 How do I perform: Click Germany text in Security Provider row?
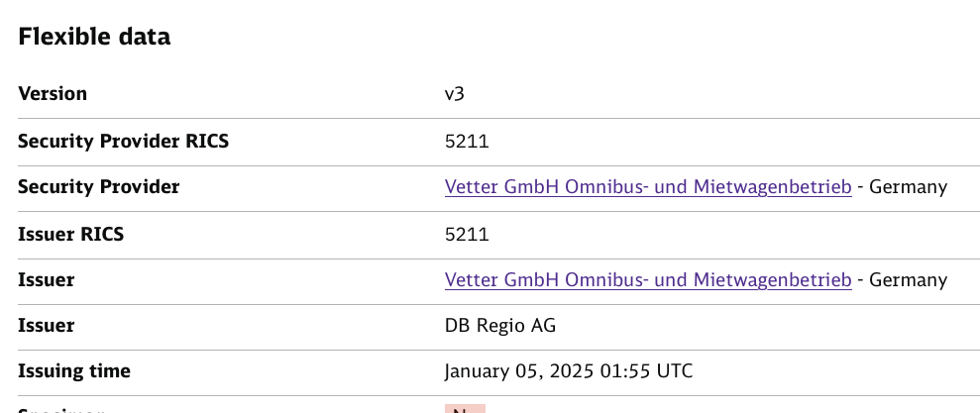[x=908, y=187]
